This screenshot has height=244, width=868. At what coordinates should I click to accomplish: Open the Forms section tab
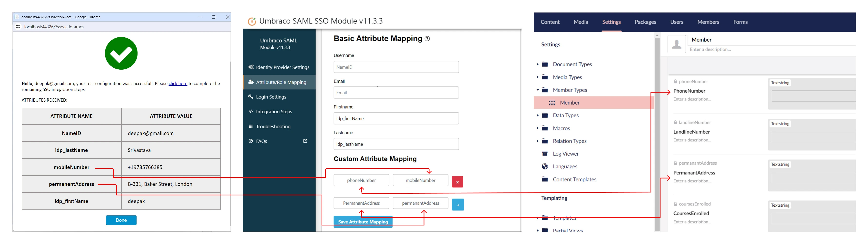pos(740,22)
